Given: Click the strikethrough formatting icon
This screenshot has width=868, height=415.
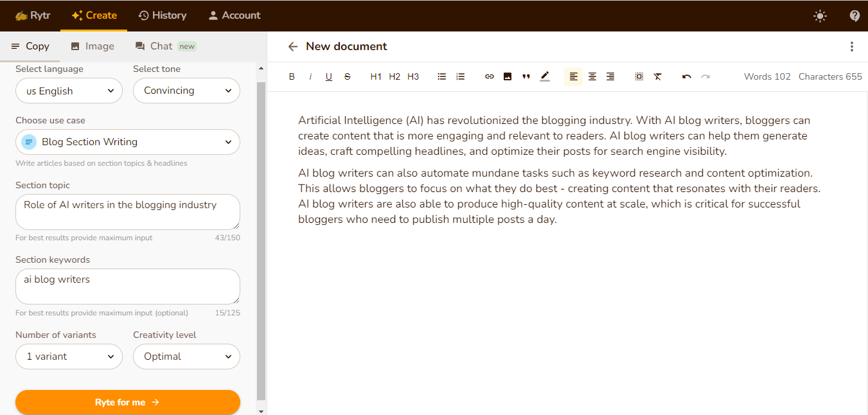Looking at the screenshot, I should point(348,76).
